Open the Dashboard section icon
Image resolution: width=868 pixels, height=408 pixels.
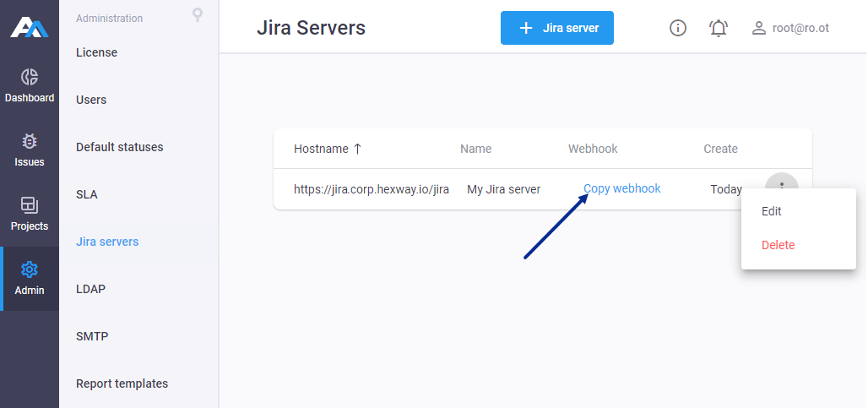(x=30, y=77)
